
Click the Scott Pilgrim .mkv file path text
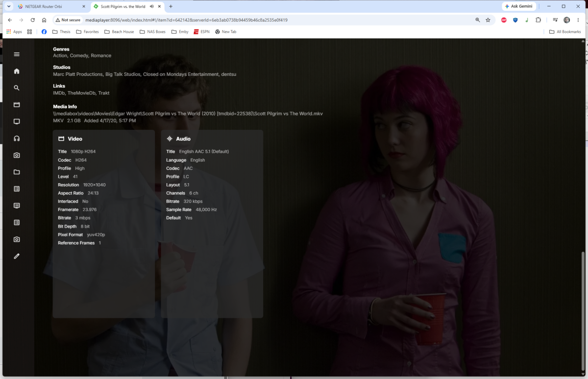point(188,114)
